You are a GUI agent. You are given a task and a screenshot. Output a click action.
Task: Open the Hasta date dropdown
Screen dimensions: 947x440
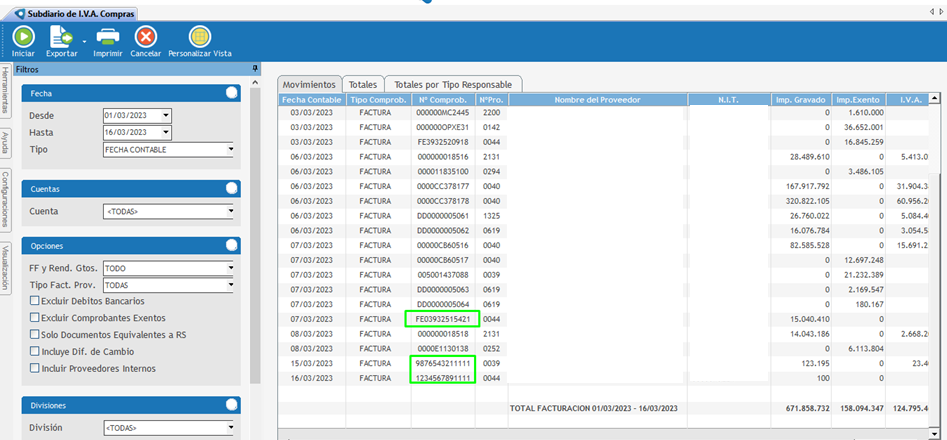point(167,132)
